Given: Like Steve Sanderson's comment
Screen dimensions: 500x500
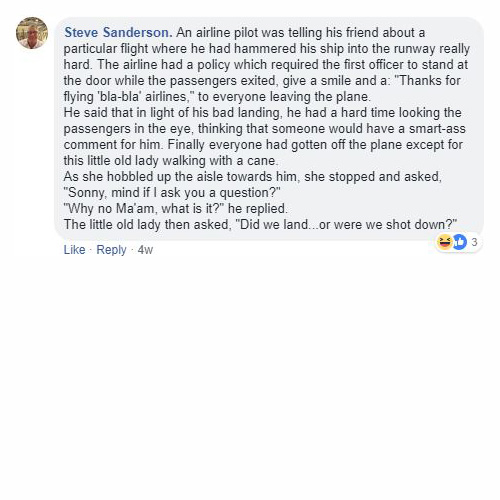Looking at the screenshot, I should pos(74,250).
